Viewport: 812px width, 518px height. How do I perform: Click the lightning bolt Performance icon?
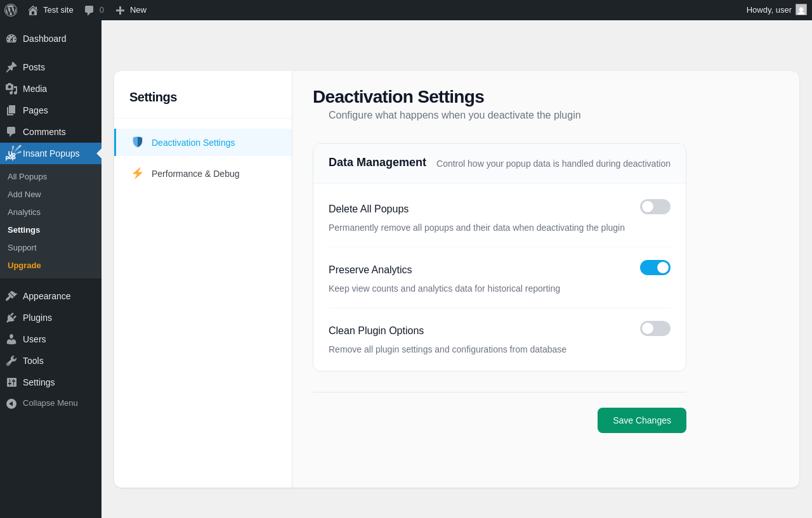138,173
